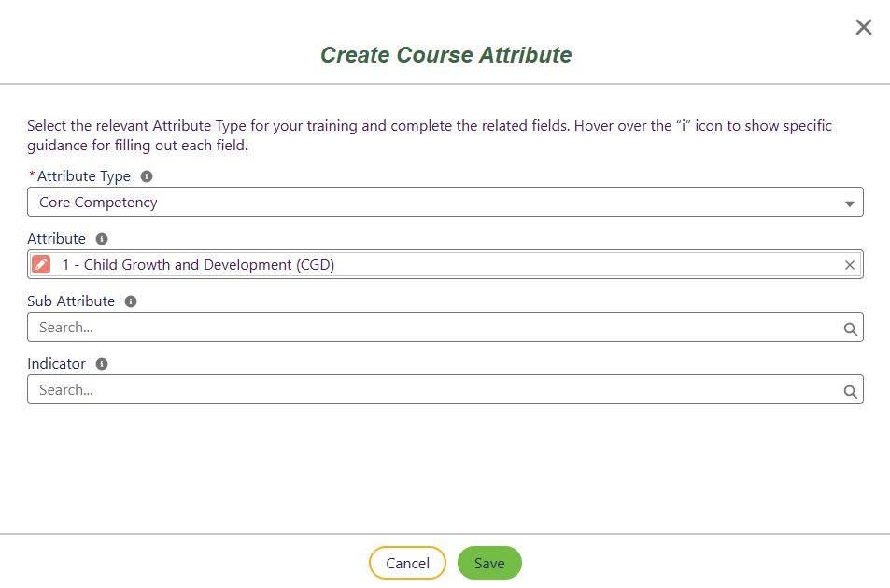Click the 'Indicator' field label

56,364
